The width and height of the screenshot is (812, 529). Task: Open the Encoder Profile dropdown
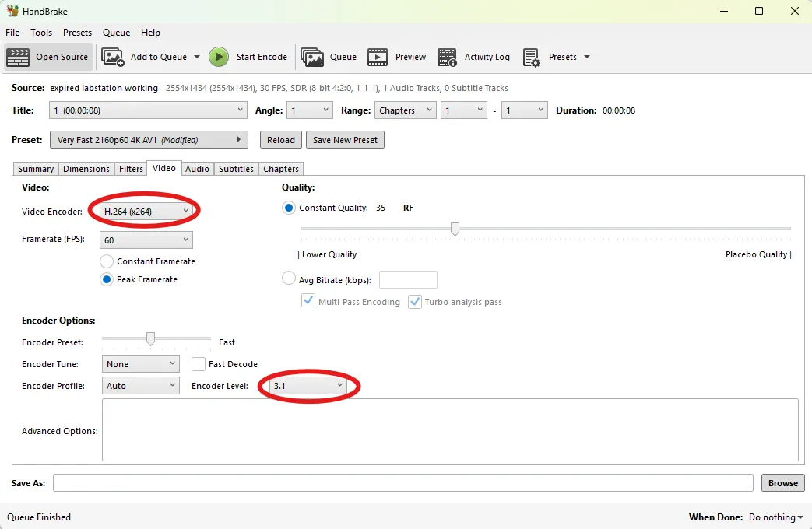coord(140,386)
